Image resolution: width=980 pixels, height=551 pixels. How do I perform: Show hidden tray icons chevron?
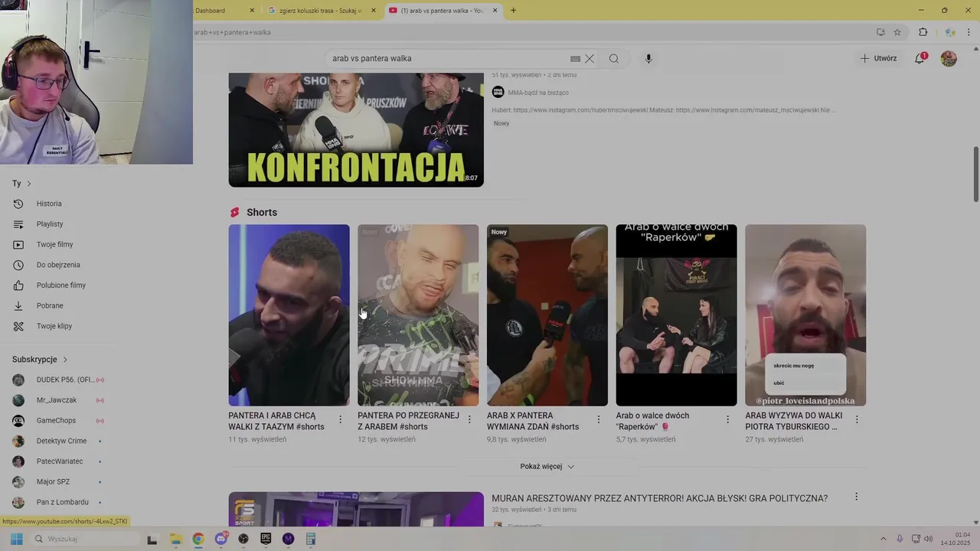(885, 539)
